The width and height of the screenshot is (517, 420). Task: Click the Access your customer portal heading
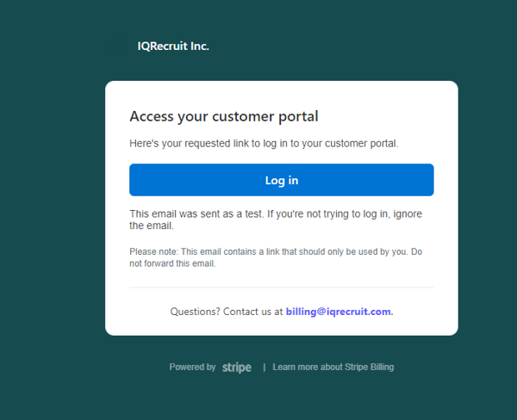tap(224, 116)
